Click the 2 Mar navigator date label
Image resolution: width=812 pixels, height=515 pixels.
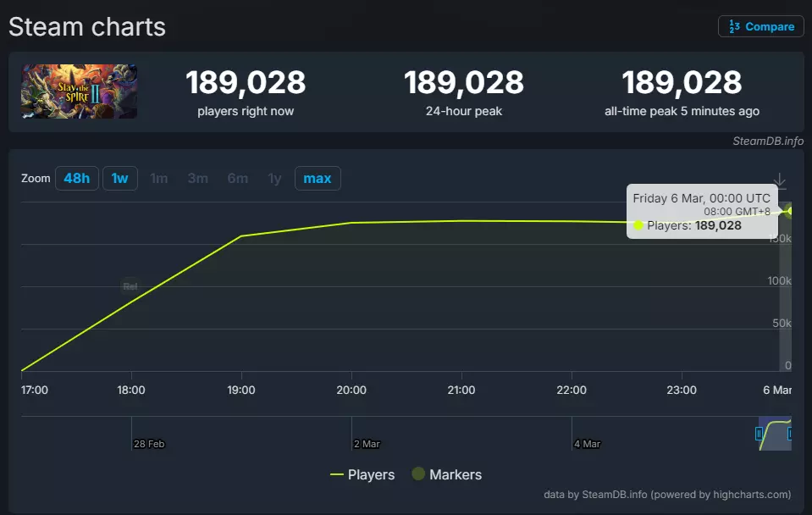(367, 444)
